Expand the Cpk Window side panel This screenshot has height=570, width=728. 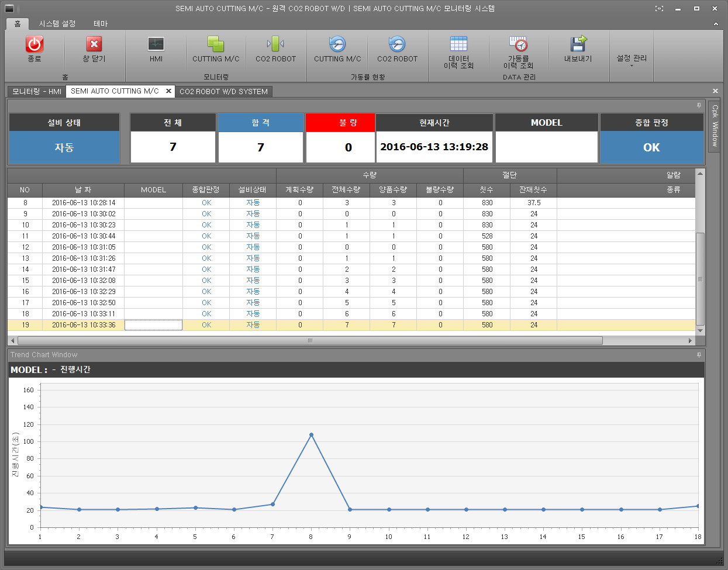coord(715,126)
